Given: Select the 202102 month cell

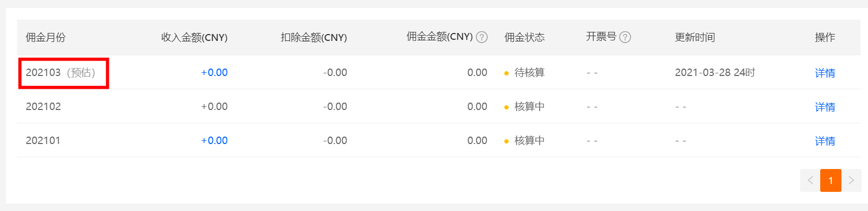Looking at the screenshot, I should pos(44,107).
